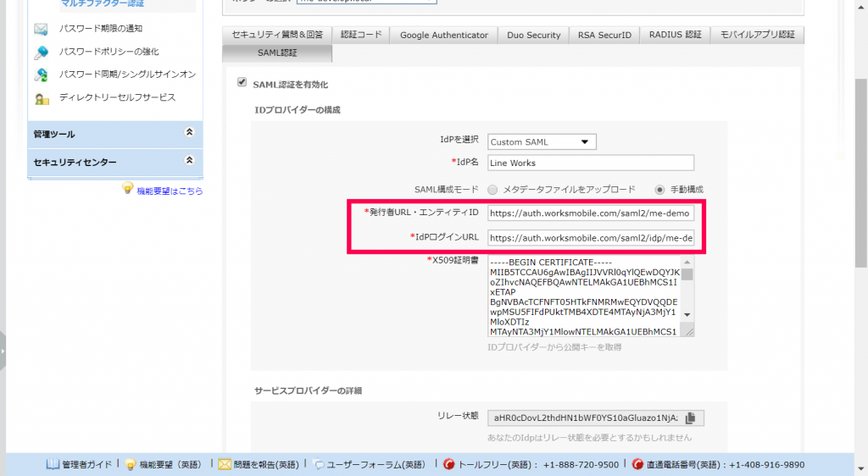This screenshot has height=476, width=868.
Task: Click the 発行者URL・エンティティID input field
Action: click(591, 213)
